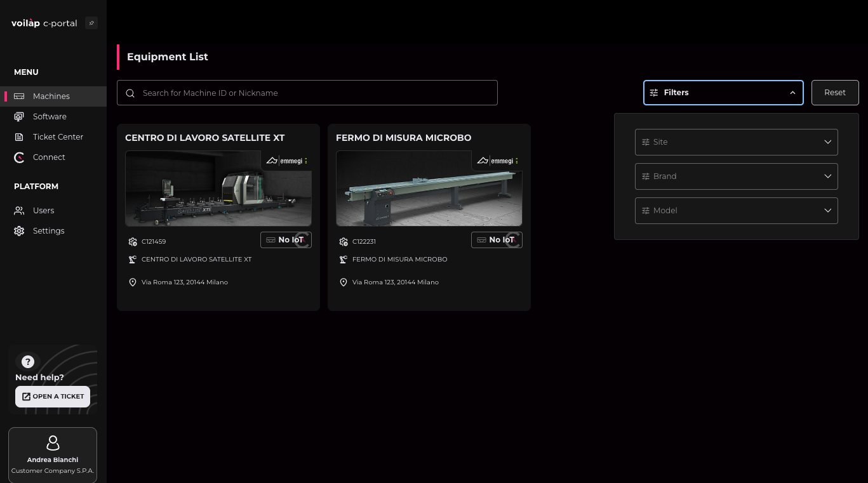Expand the Brand filter dropdown
This screenshot has height=483, width=868.
tap(737, 176)
